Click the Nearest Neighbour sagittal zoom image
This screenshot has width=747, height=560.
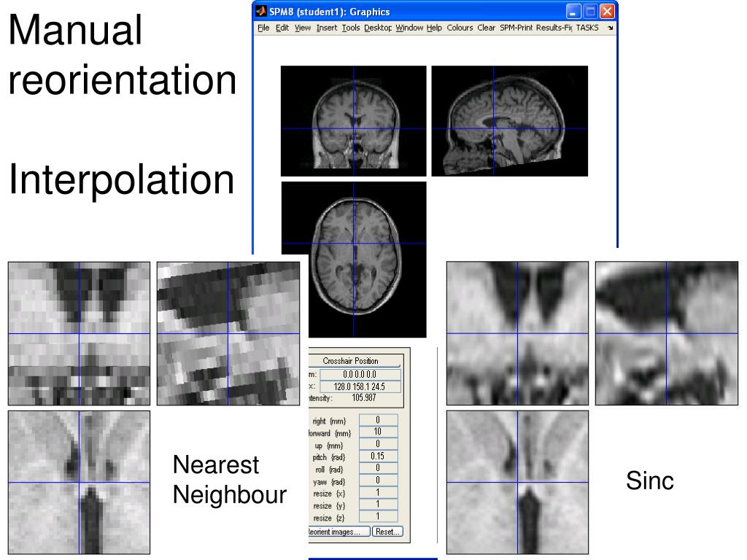click(x=228, y=333)
